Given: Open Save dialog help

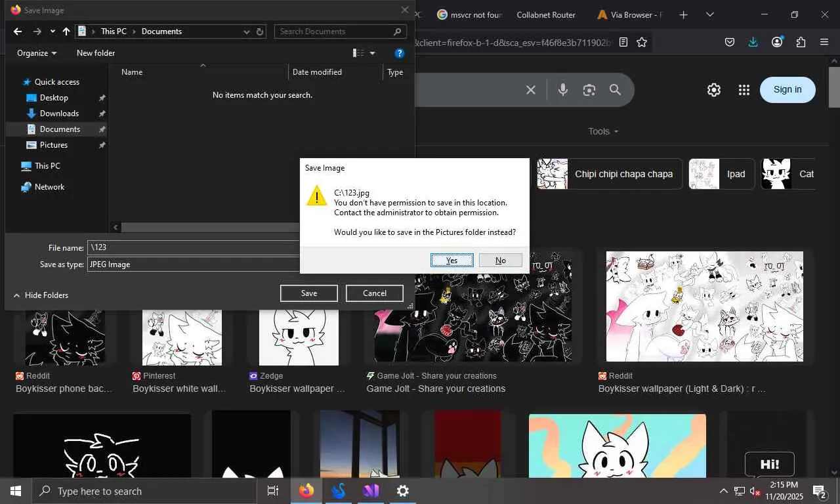Looking at the screenshot, I should [399, 53].
